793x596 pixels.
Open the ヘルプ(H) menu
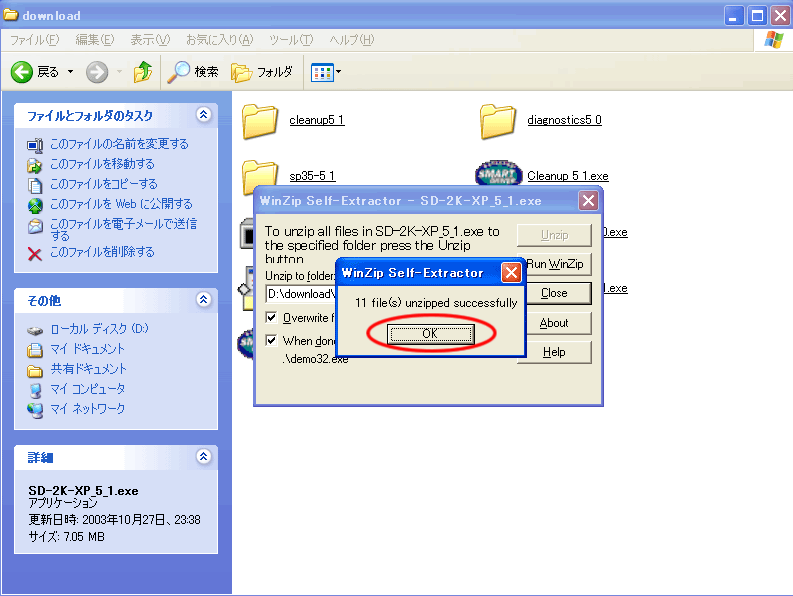tap(351, 39)
